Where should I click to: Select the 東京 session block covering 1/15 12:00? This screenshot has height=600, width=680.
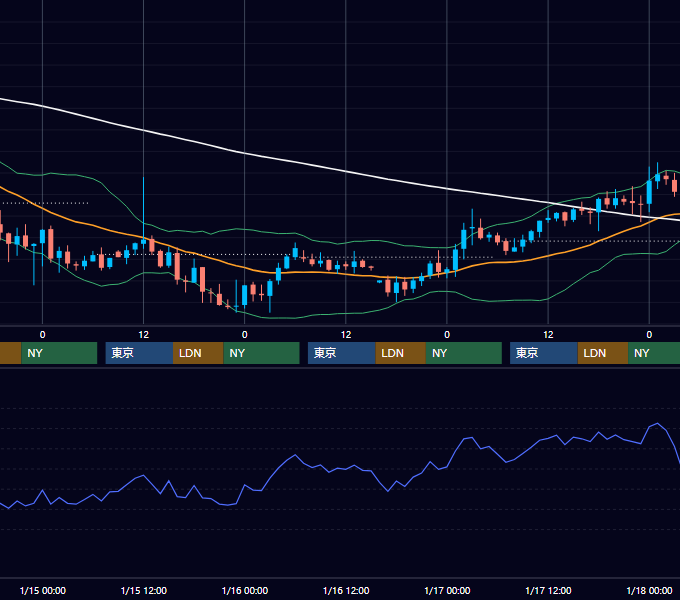[139, 353]
